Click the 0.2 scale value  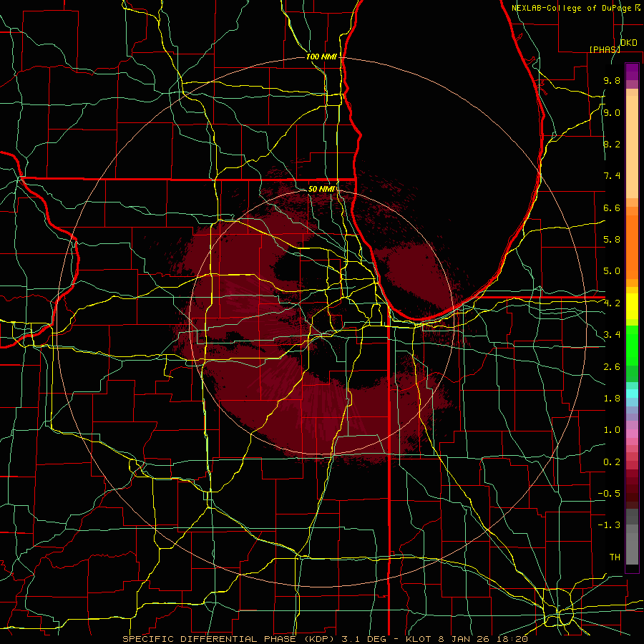click(612, 462)
